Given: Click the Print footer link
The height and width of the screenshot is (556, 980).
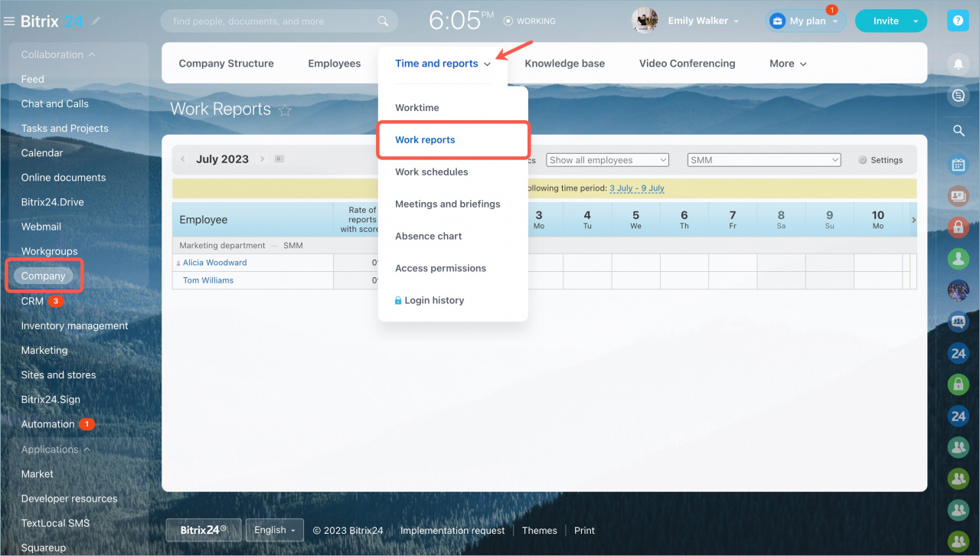Looking at the screenshot, I should point(584,531).
